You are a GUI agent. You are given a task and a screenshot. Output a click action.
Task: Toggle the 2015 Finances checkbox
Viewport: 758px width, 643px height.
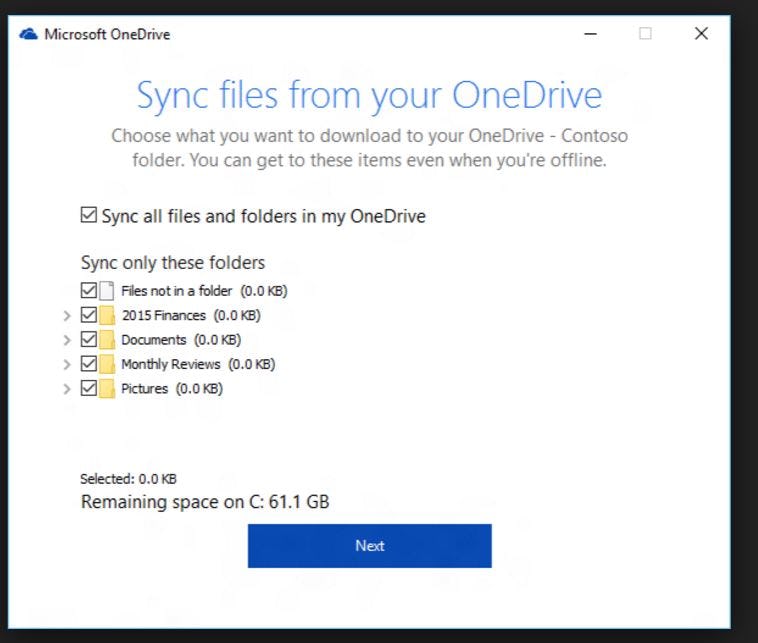[x=89, y=315]
